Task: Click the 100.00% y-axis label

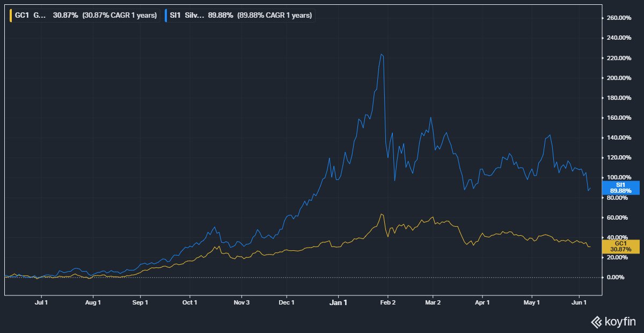Action: [618, 177]
